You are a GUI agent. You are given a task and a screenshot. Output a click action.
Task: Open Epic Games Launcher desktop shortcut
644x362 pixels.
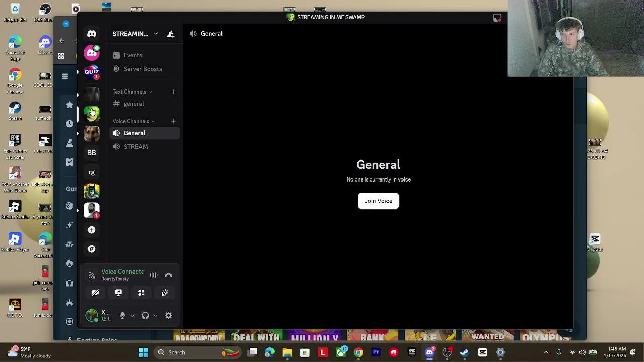click(x=15, y=146)
